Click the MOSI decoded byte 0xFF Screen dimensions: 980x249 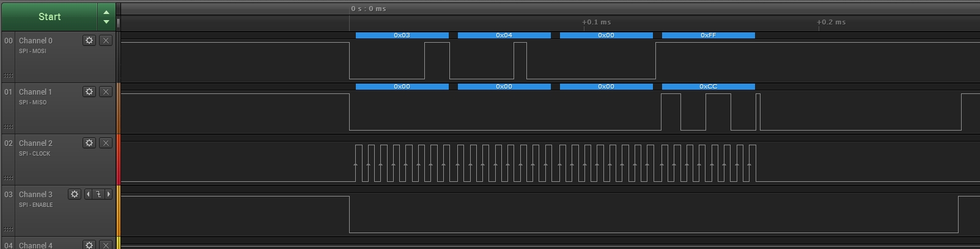[708, 35]
